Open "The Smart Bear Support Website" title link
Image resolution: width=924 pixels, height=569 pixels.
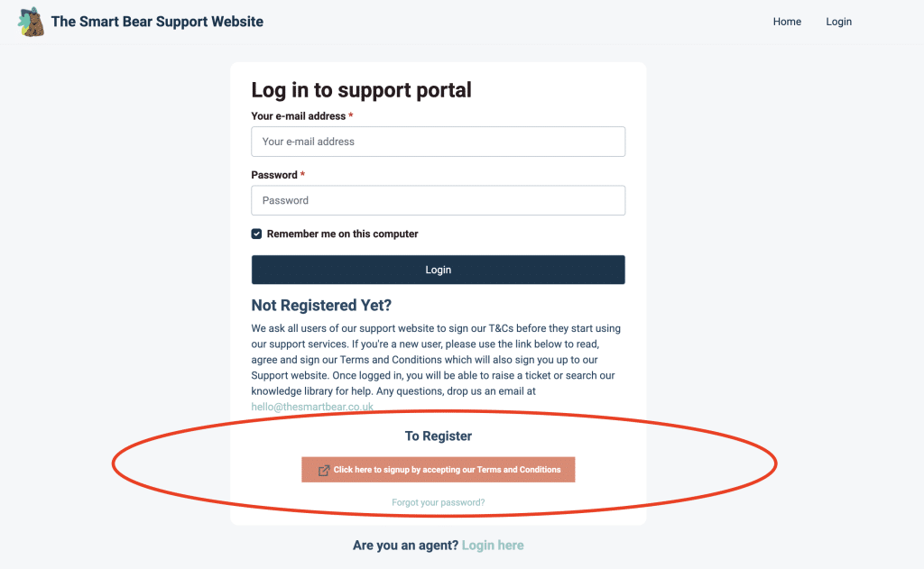[x=157, y=22]
